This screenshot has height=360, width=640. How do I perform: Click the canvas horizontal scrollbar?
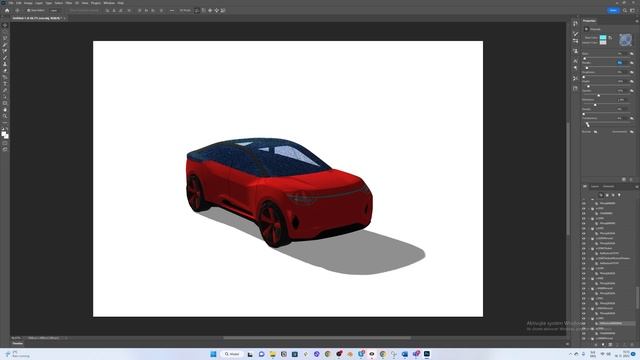pyautogui.click(x=317, y=338)
